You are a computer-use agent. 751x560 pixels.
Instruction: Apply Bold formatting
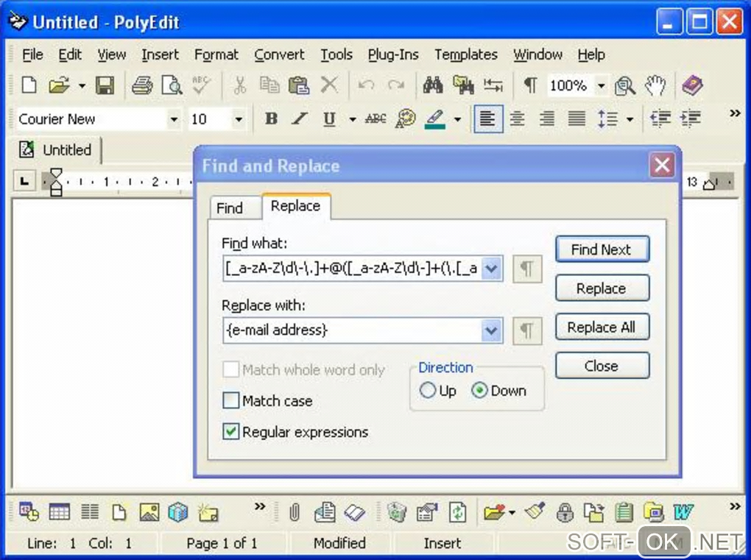coord(271,118)
